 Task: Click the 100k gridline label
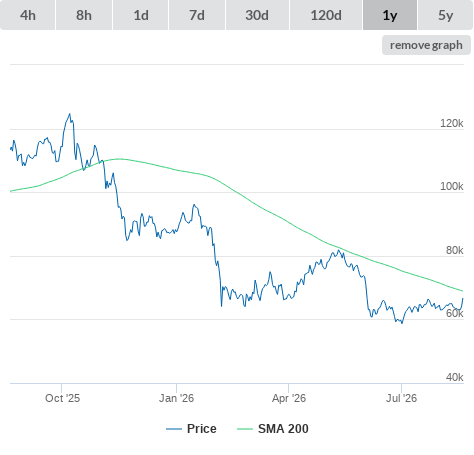pos(451,186)
